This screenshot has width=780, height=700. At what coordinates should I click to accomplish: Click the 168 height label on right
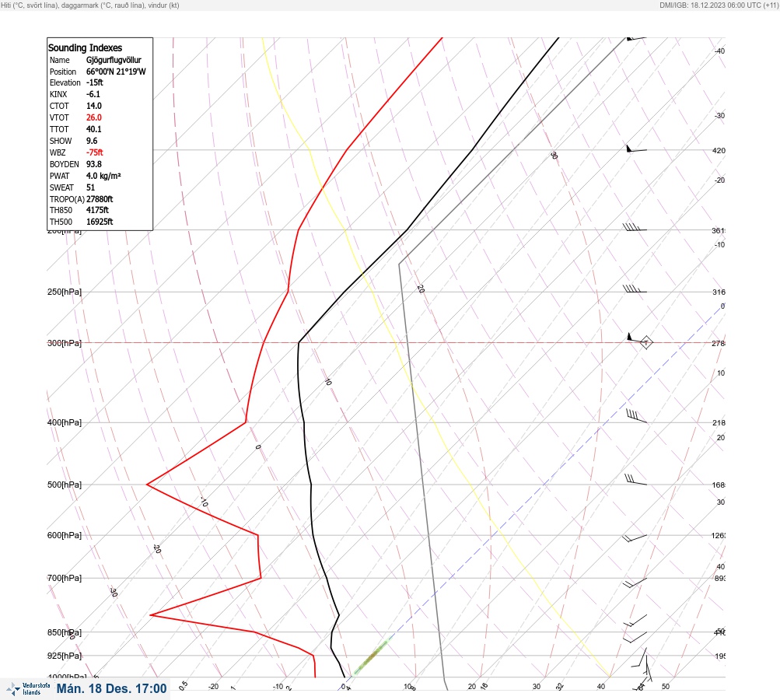[x=719, y=485]
